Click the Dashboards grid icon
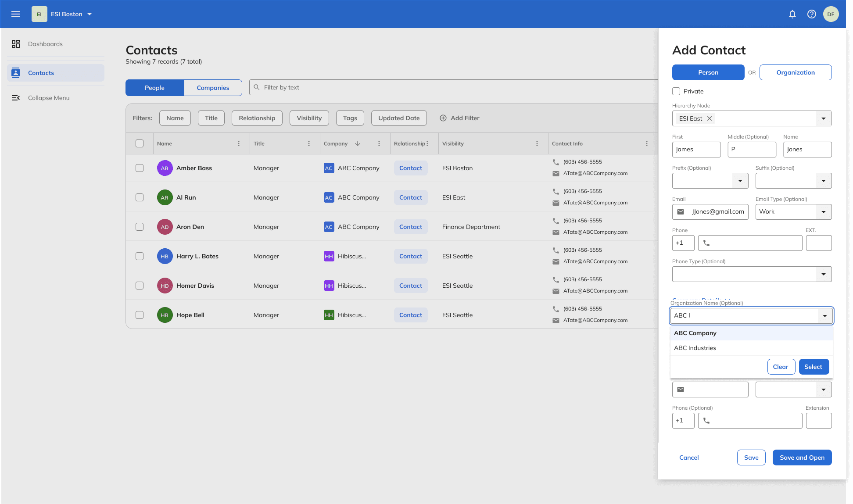 (x=16, y=44)
